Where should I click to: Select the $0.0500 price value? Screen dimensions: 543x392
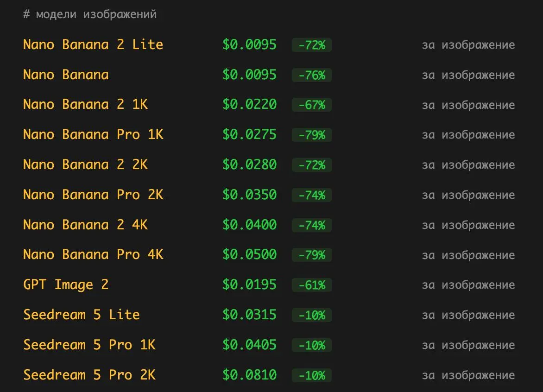coord(249,255)
